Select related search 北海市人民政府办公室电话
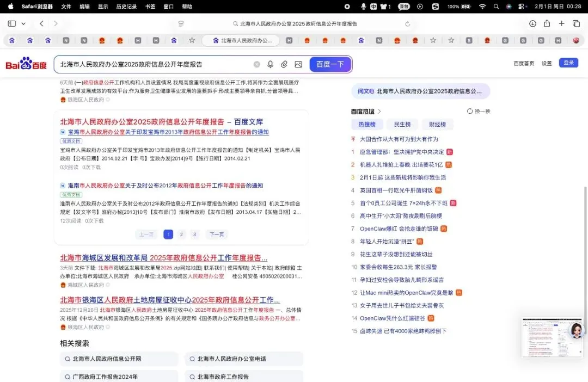588x382 pixels. [244, 359]
